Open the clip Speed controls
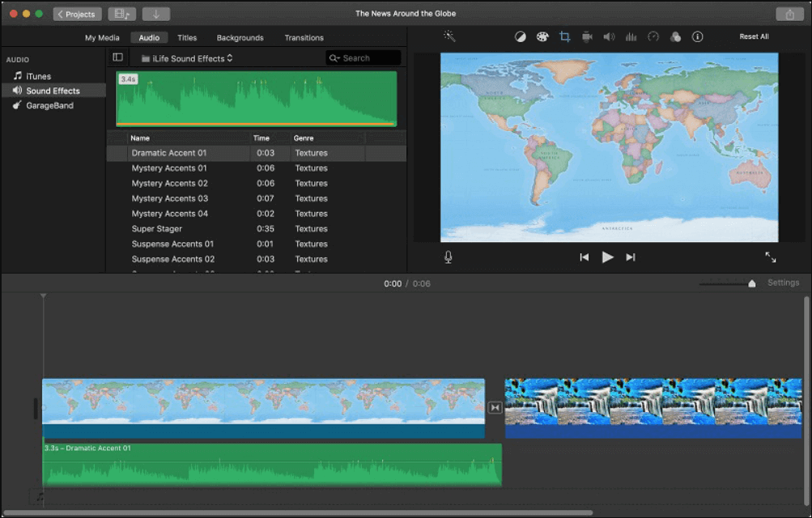The width and height of the screenshot is (812, 518). pyautogui.click(x=653, y=36)
